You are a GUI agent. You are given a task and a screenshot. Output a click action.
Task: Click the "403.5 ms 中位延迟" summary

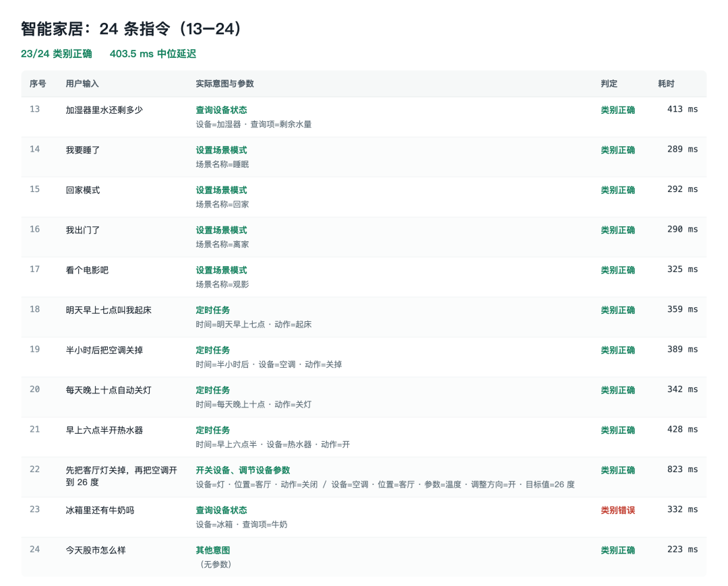(153, 54)
